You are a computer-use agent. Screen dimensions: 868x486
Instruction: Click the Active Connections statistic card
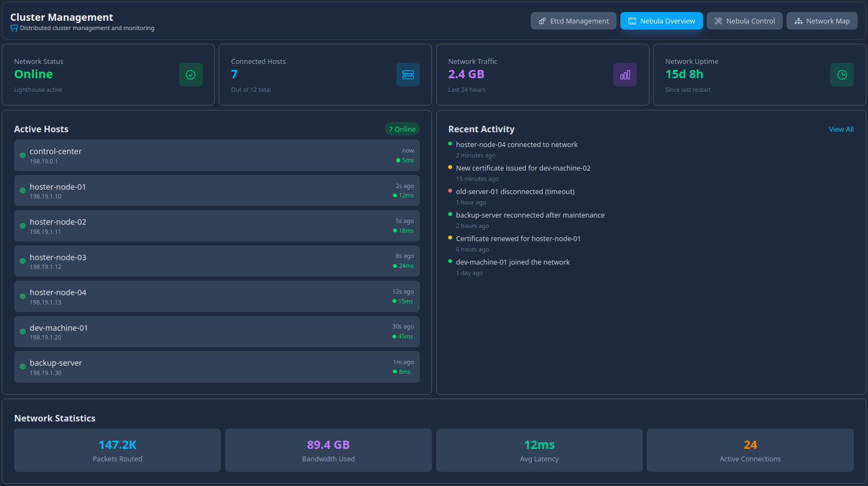(750, 450)
